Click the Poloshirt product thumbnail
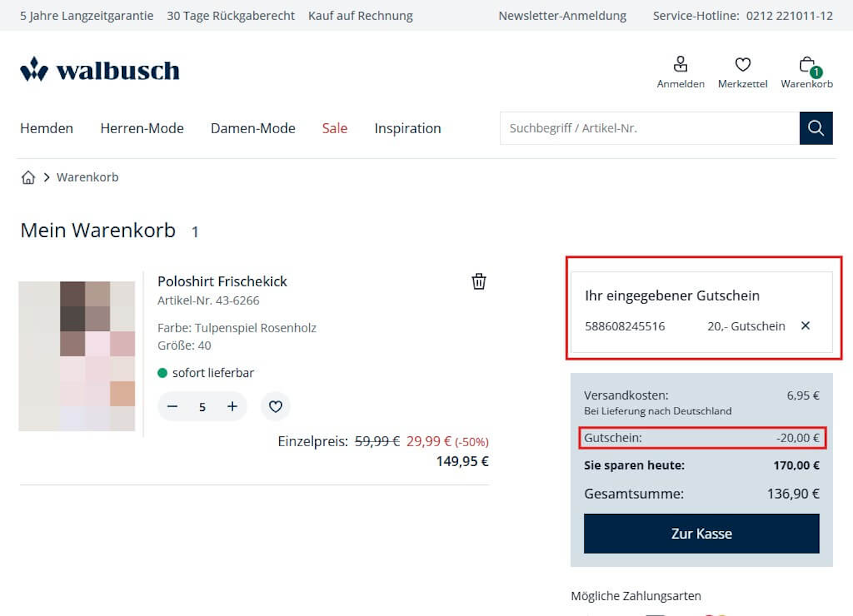This screenshot has width=853, height=616. (x=77, y=356)
